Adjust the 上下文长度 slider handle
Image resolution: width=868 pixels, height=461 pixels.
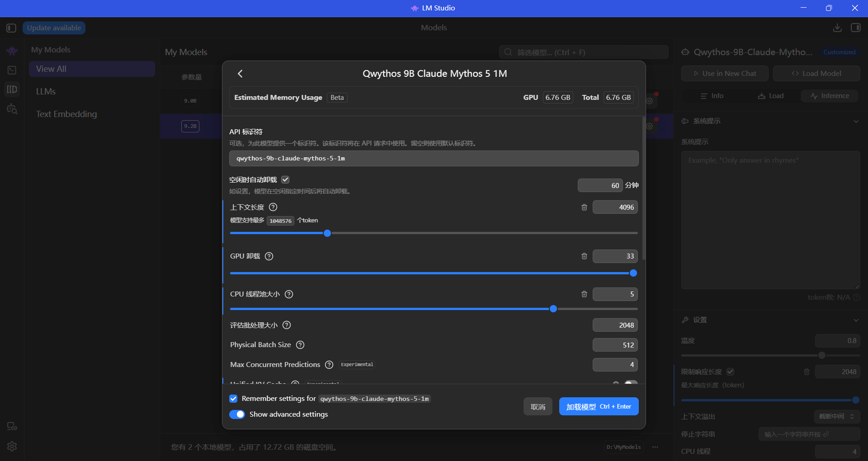[327, 233]
